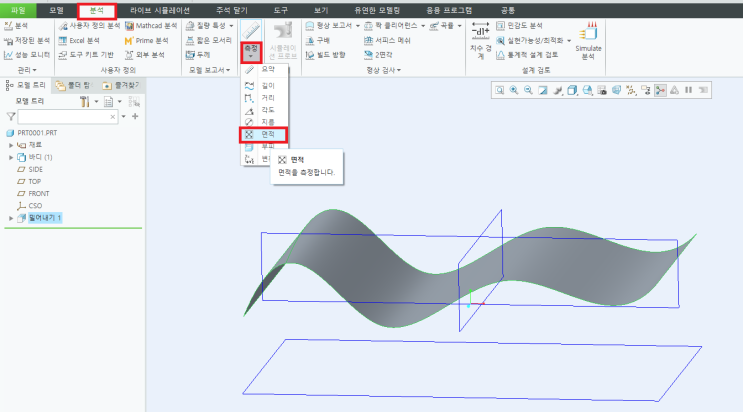Open the 짝 클리어런스 dropdown arrow
The image size is (743, 412).
(423, 26)
